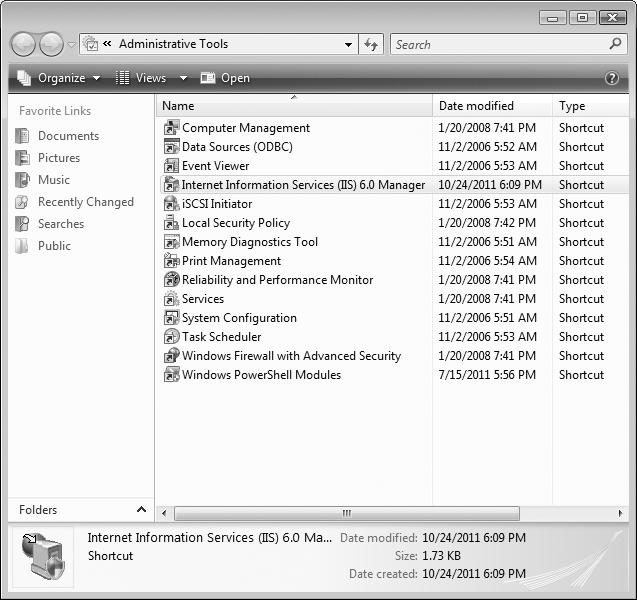Viewport: 637px width, 600px height.
Task: Click the Views button
Action: click(142, 78)
